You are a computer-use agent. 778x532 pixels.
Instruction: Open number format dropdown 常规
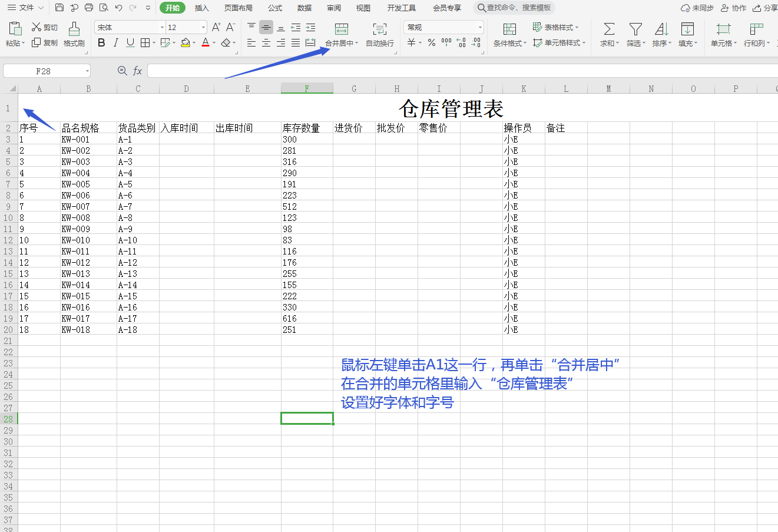[480, 28]
